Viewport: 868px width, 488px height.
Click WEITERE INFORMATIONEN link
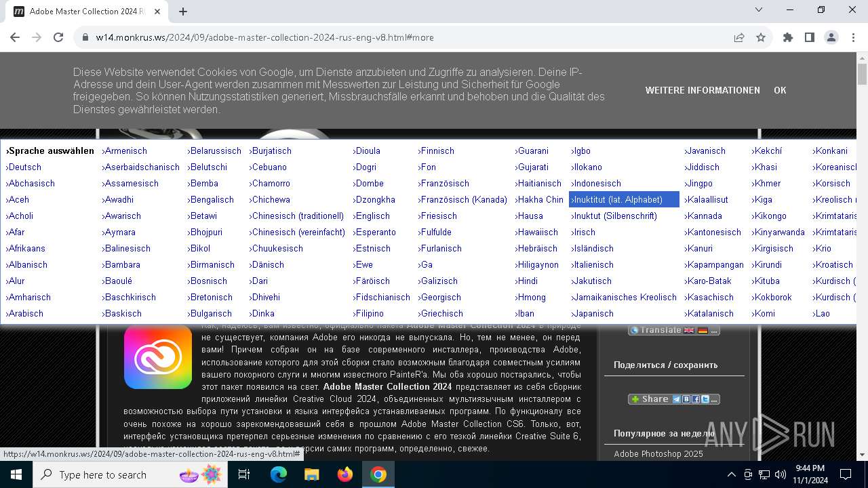[x=703, y=90]
